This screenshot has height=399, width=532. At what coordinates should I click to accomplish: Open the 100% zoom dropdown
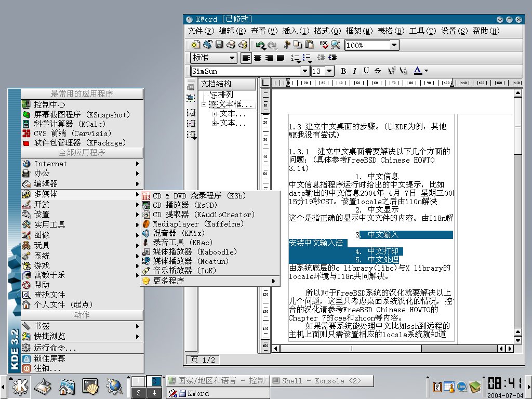[394, 45]
